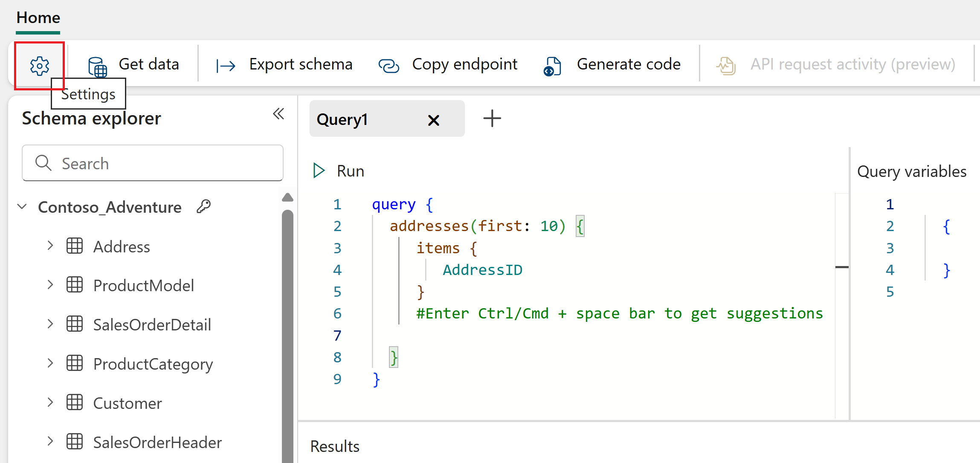Screen dimensions: 980x463
Task: Open the Settings gear icon
Action: click(x=39, y=66)
